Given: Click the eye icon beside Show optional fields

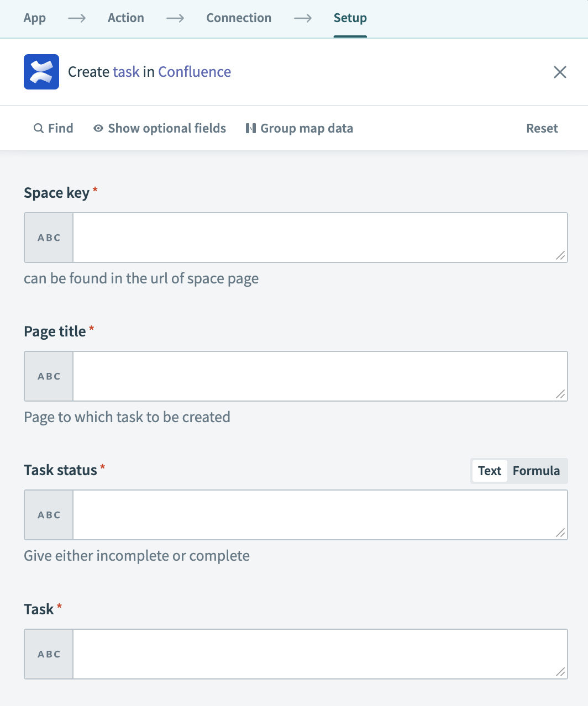Looking at the screenshot, I should [x=98, y=128].
